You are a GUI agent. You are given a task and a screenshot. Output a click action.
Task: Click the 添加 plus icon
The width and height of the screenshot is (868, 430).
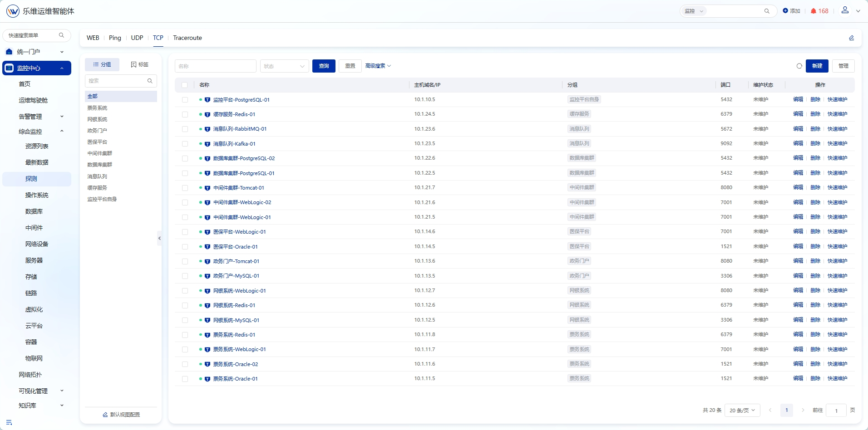pos(785,11)
